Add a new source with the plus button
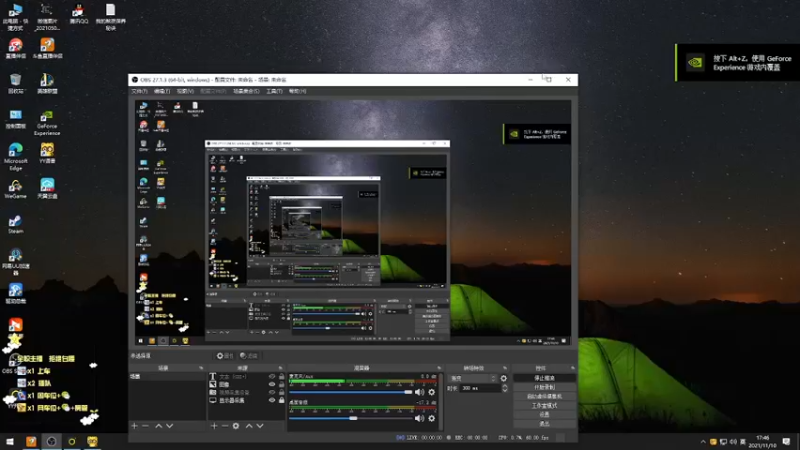The image size is (800, 450). (214, 426)
